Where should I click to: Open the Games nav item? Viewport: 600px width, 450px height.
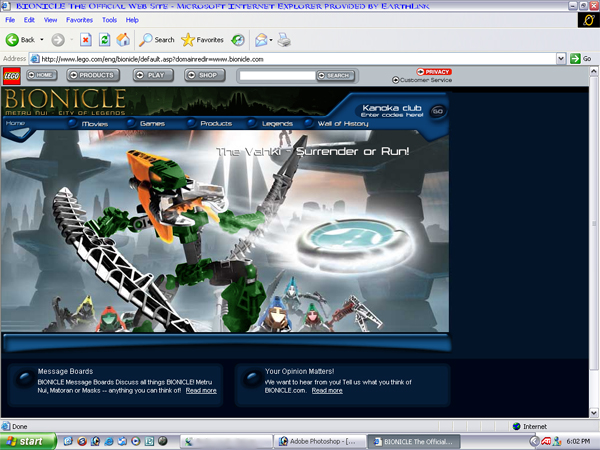pyautogui.click(x=152, y=124)
